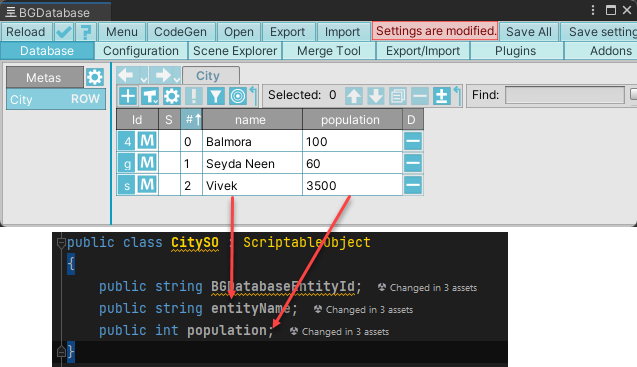This screenshot has width=637, height=367.
Task: Switch to the Configuration tab
Action: [141, 51]
